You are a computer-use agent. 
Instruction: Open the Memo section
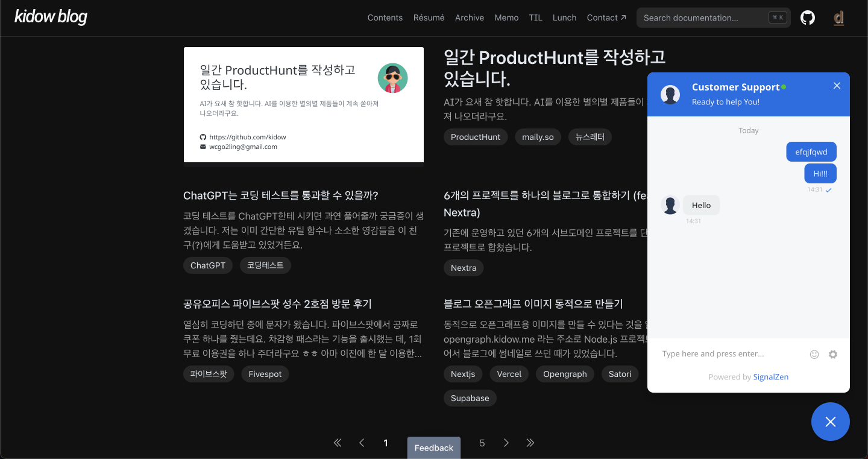coord(506,17)
